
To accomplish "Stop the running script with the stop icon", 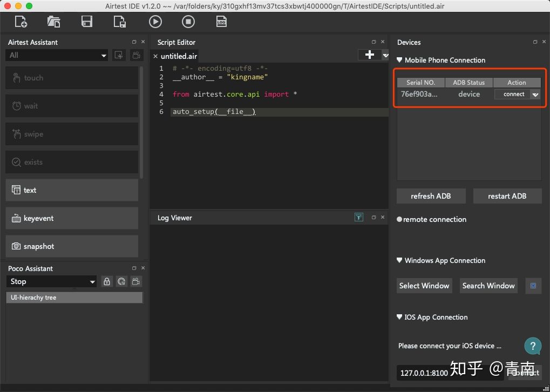I will click(x=188, y=22).
